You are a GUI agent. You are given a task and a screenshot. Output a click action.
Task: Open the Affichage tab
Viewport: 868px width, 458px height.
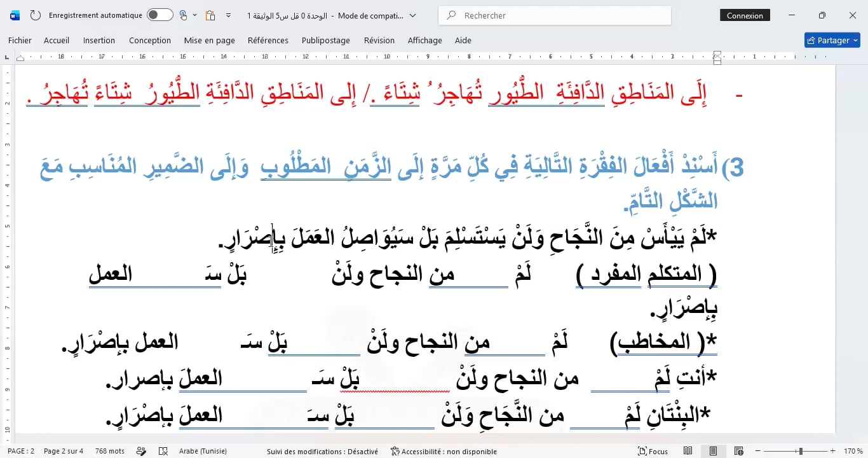pos(425,40)
